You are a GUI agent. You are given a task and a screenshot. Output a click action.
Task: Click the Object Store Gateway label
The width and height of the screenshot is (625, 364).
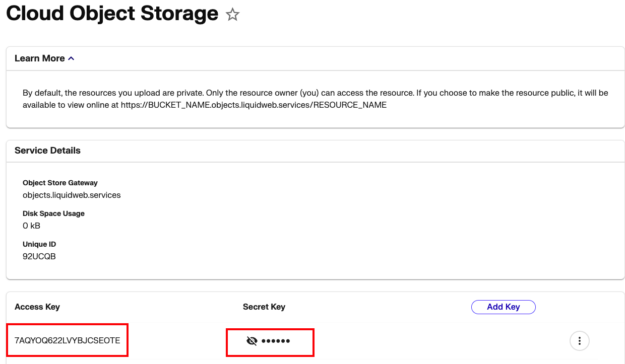pyautogui.click(x=60, y=183)
